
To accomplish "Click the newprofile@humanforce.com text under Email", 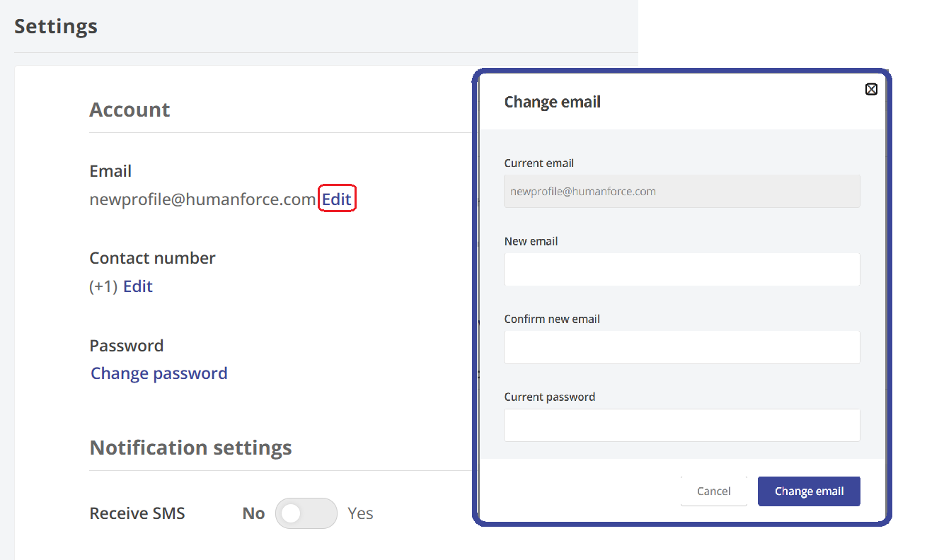I will [x=202, y=199].
